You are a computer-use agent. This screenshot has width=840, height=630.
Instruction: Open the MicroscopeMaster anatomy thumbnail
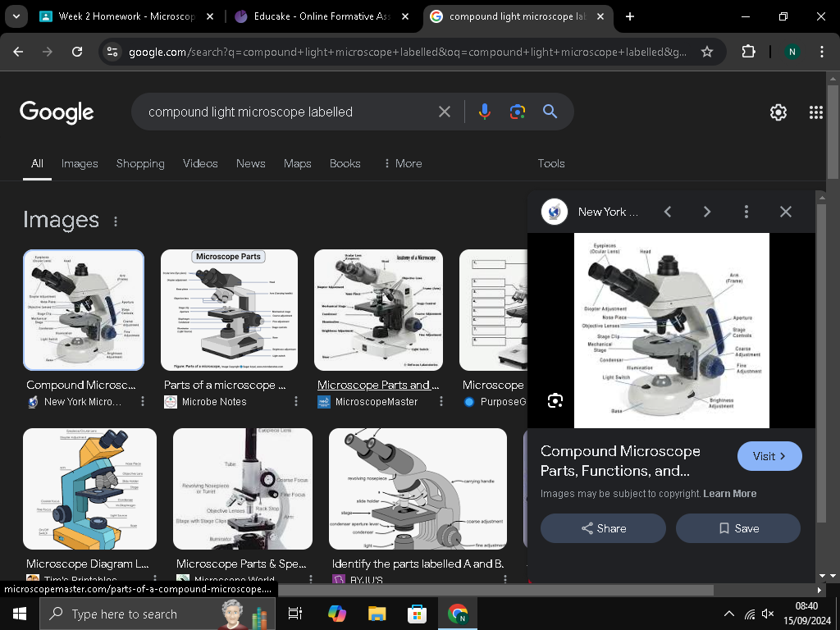coord(378,309)
